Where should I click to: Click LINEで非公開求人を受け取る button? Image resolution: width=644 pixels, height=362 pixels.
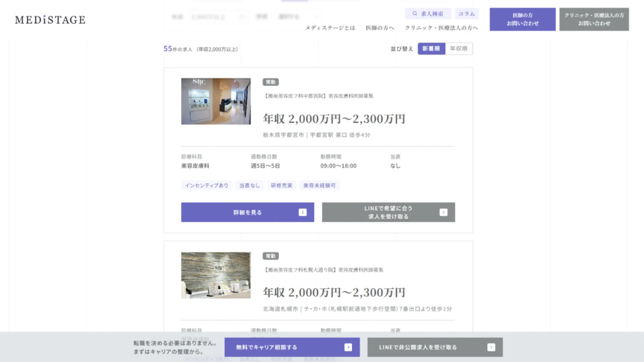click(435, 347)
